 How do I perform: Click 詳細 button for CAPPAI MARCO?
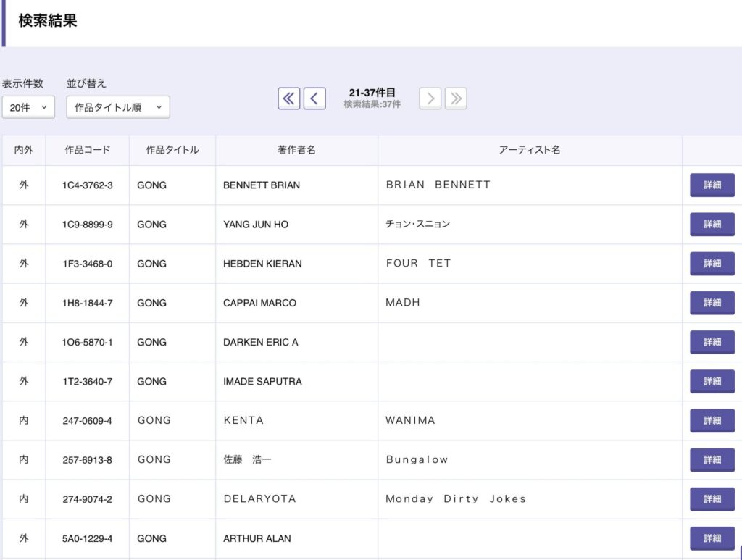coord(712,303)
